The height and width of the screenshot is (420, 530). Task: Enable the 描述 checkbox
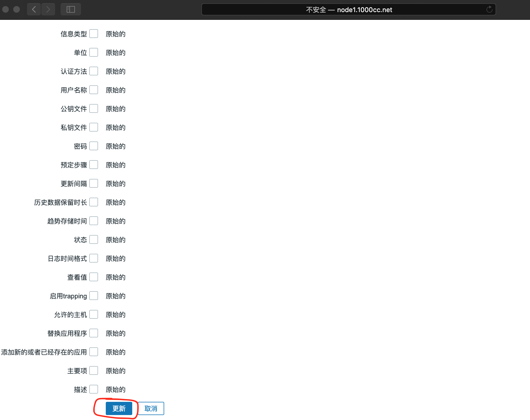(x=94, y=389)
